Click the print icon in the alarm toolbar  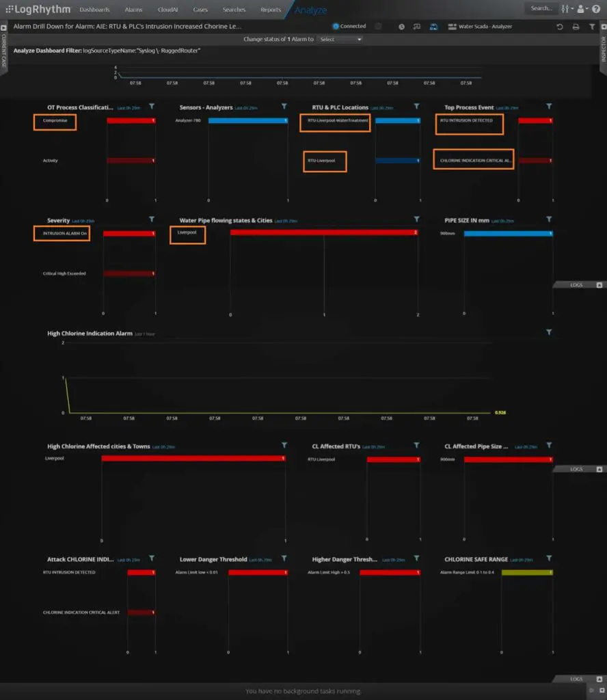tap(576, 26)
